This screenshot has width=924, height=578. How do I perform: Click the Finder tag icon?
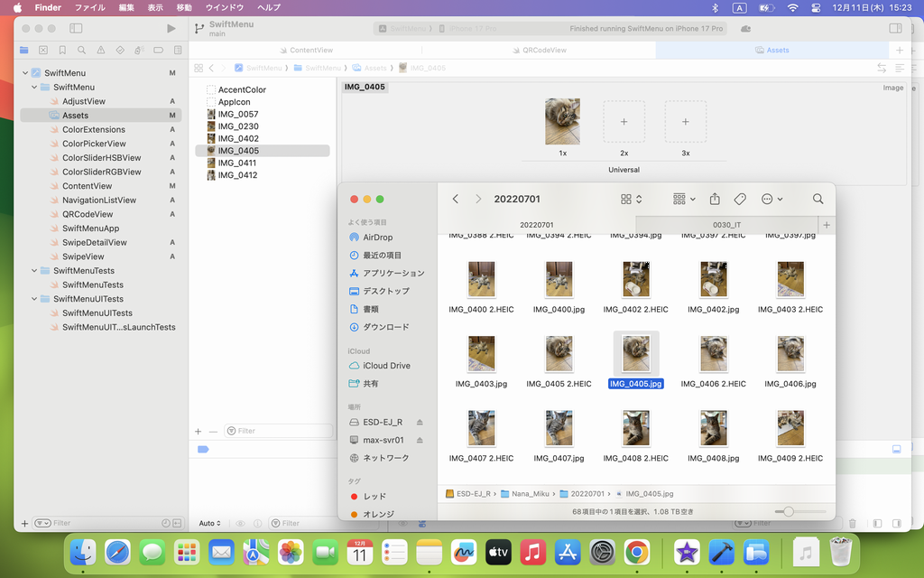pos(740,199)
